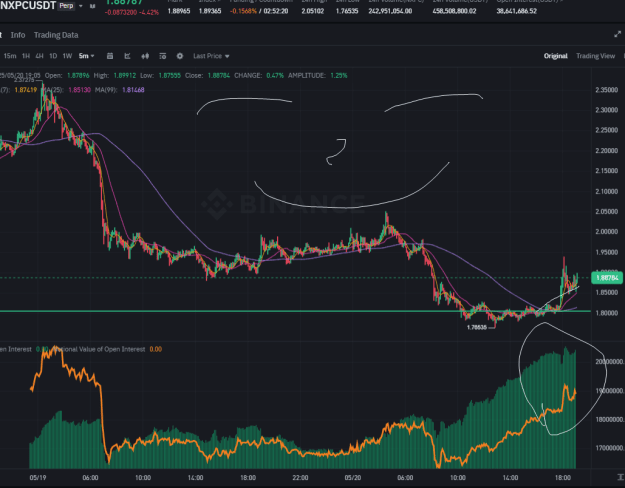Open the drawing tools icon
This screenshot has height=488, width=625.
click(x=128, y=56)
